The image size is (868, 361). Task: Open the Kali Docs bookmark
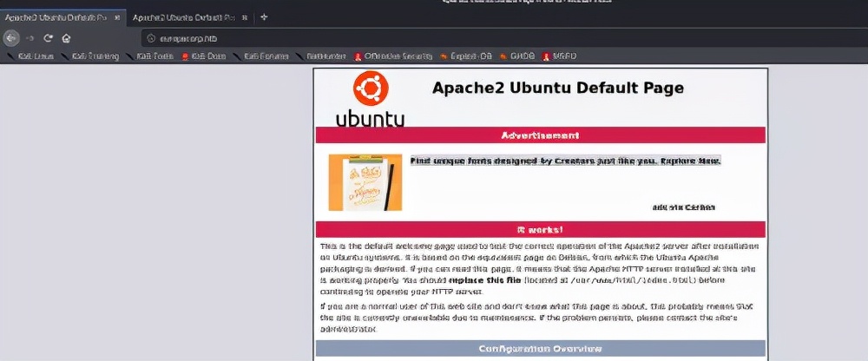pos(204,56)
